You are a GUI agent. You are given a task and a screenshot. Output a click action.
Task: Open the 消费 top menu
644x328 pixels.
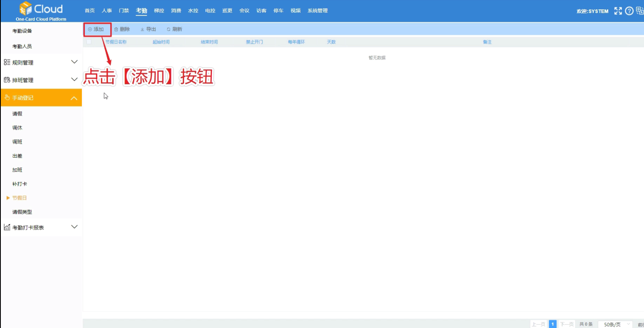(176, 11)
